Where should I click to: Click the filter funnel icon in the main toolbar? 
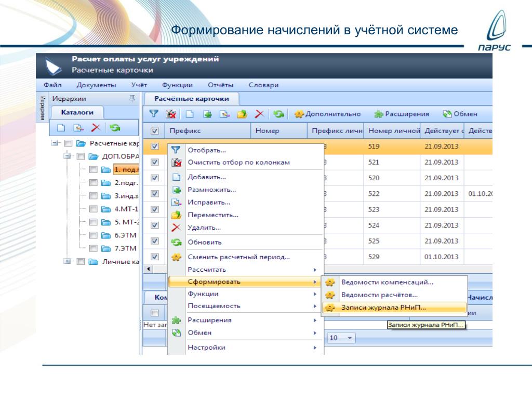click(154, 114)
